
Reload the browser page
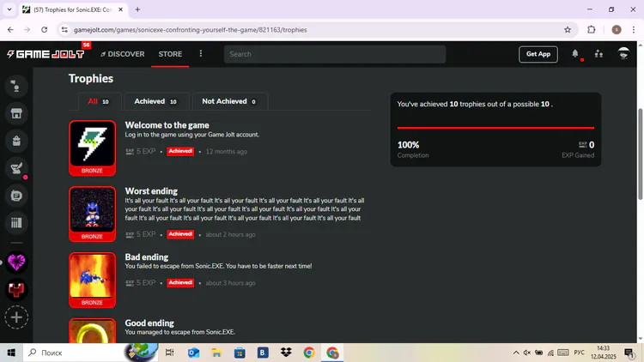pyautogui.click(x=45, y=29)
